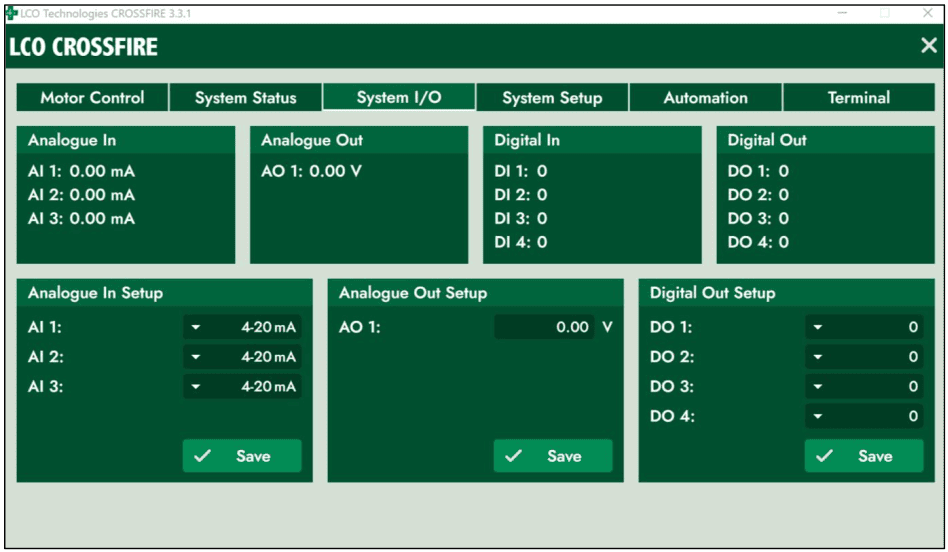Expand the DO 4 setup dropdown
Image resolution: width=948 pixels, height=552 pixels.
(x=864, y=416)
